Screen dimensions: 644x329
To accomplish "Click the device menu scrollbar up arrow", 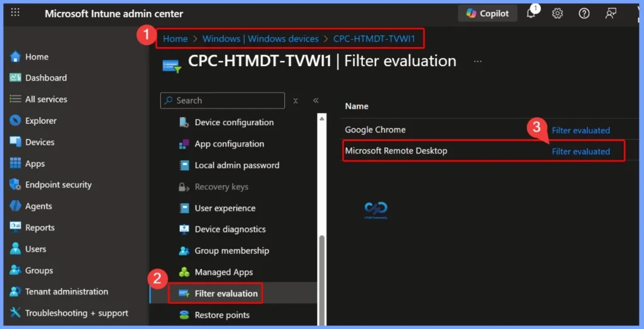I will (321, 118).
